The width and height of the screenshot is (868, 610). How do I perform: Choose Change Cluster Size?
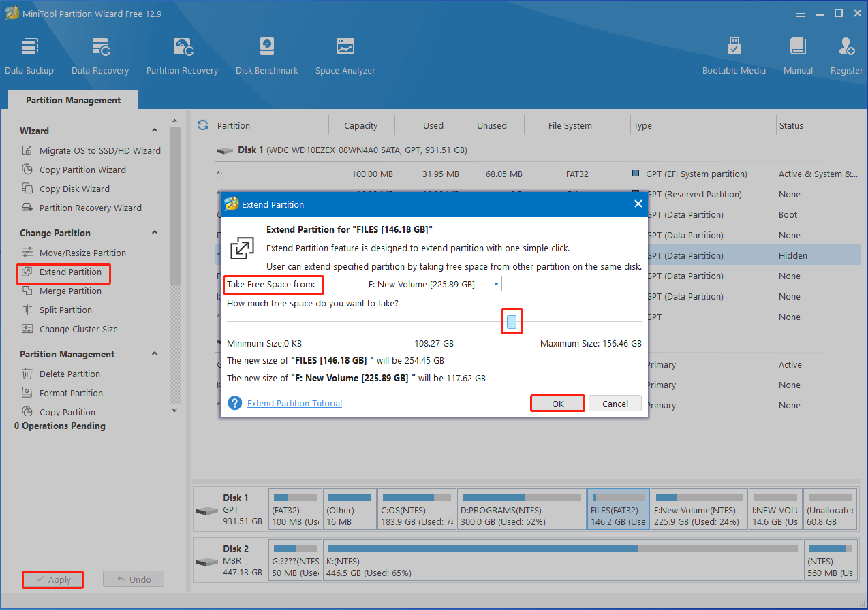pos(69,330)
